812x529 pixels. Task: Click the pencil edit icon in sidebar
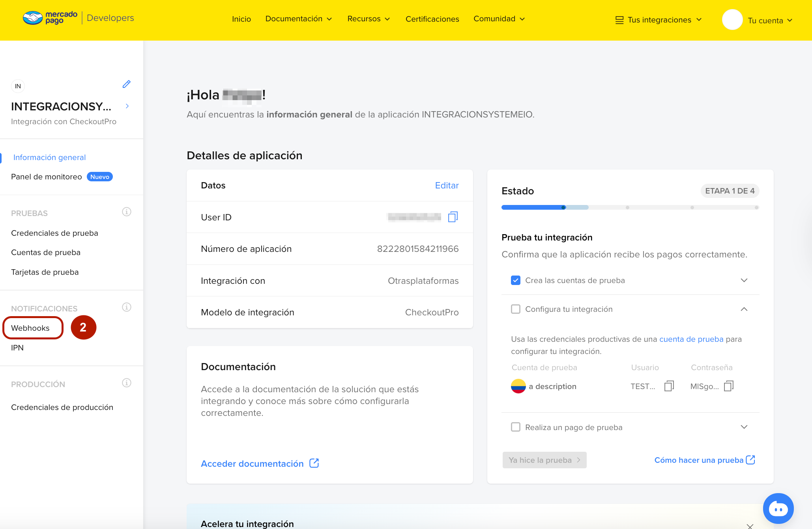point(126,84)
